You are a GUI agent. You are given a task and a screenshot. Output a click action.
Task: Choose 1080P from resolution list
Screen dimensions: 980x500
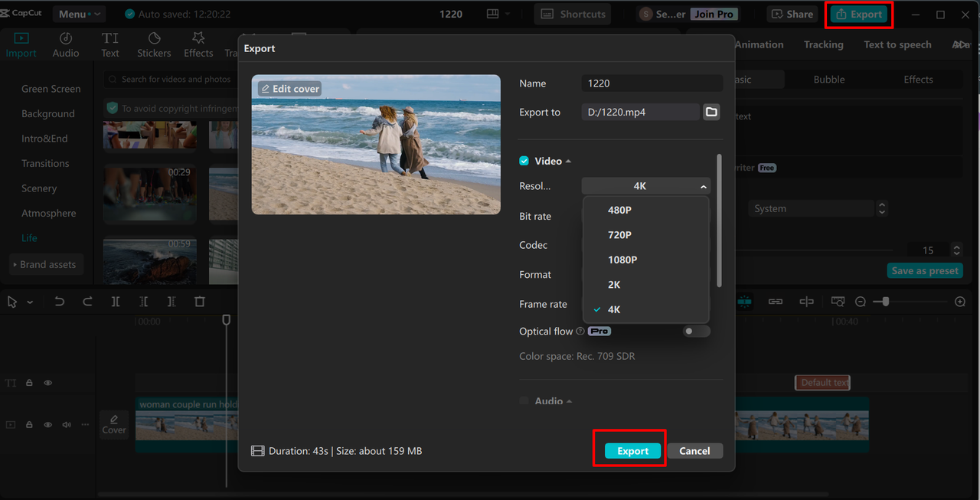click(x=645, y=260)
